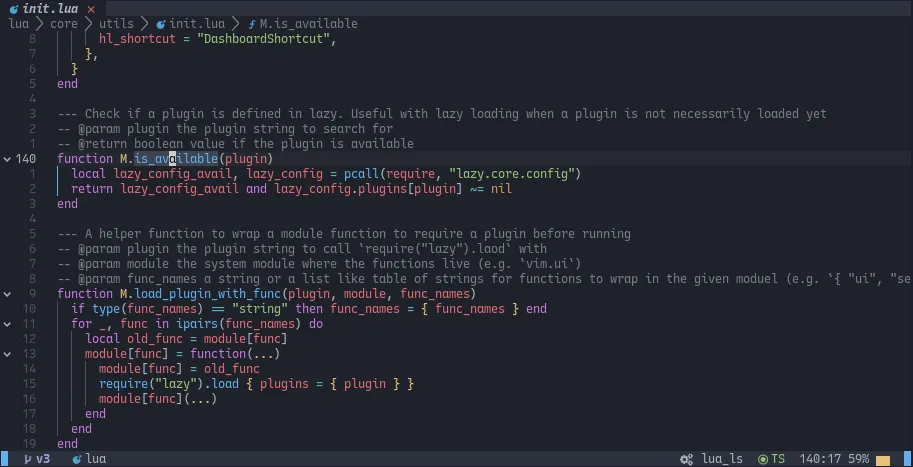The height and width of the screenshot is (467, 913).
Task: Click the v3 git branch name
Action: point(43,459)
